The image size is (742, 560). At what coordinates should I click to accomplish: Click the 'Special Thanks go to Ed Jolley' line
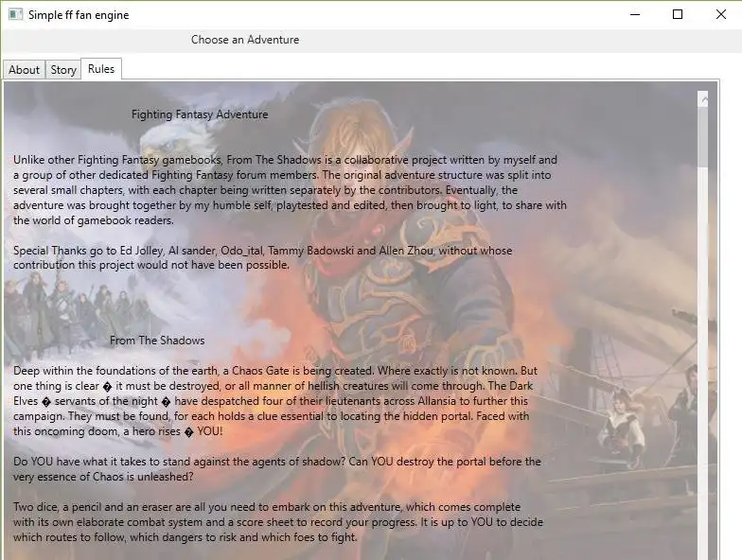point(263,250)
